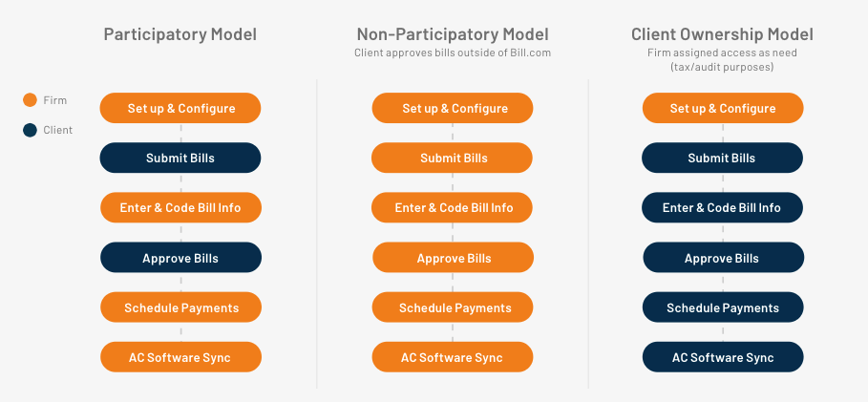Click the Client Ownership Model heading

point(723,34)
